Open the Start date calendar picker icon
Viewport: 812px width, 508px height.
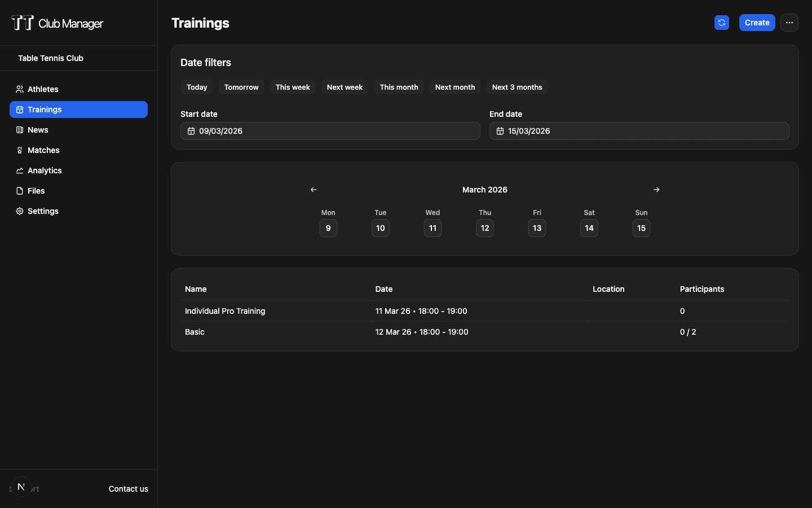click(x=191, y=131)
